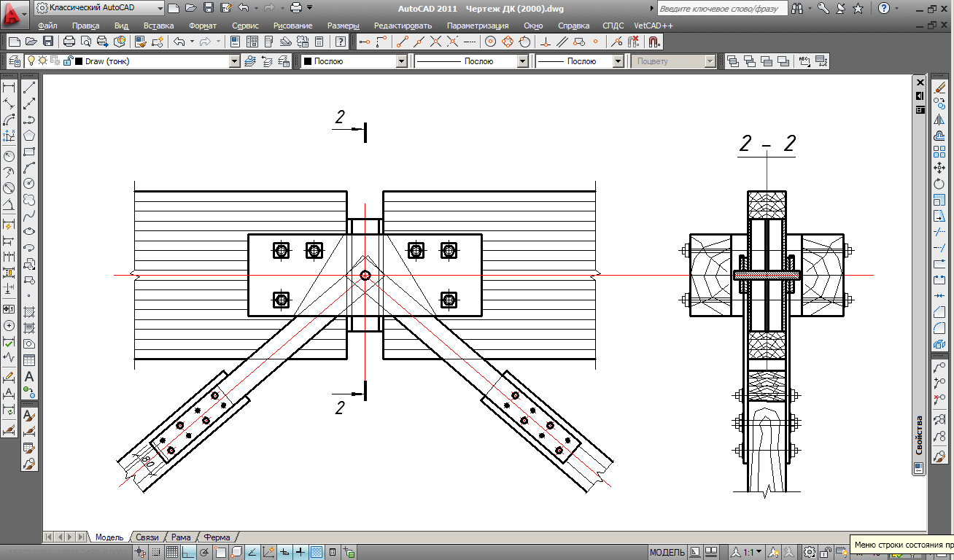The width and height of the screenshot is (954, 560).
Task: Open the Рисование menu
Action: pyautogui.click(x=292, y=26)
